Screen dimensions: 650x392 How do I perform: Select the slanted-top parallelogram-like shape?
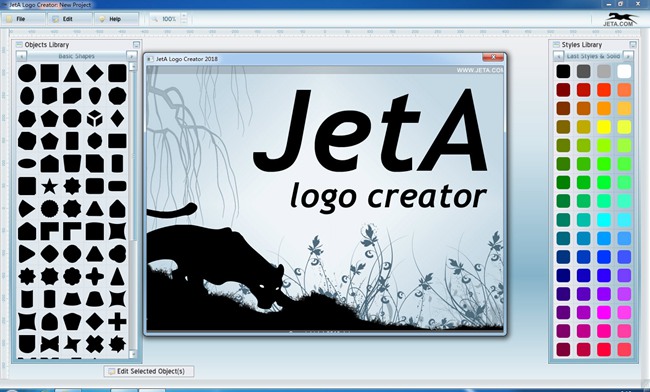[x=72, y=96]
